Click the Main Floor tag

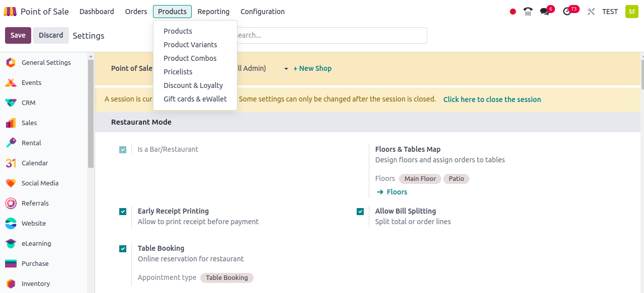click(420, 179)
